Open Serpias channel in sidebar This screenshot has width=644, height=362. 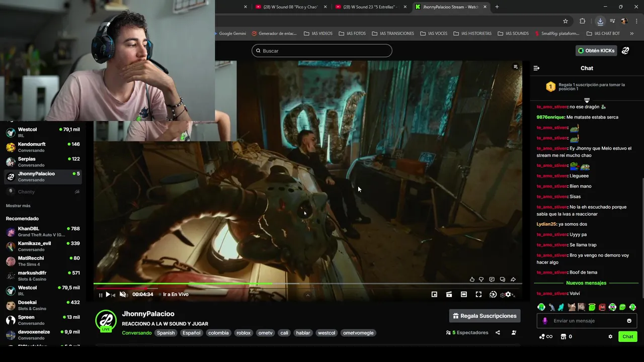coord(43,162)
